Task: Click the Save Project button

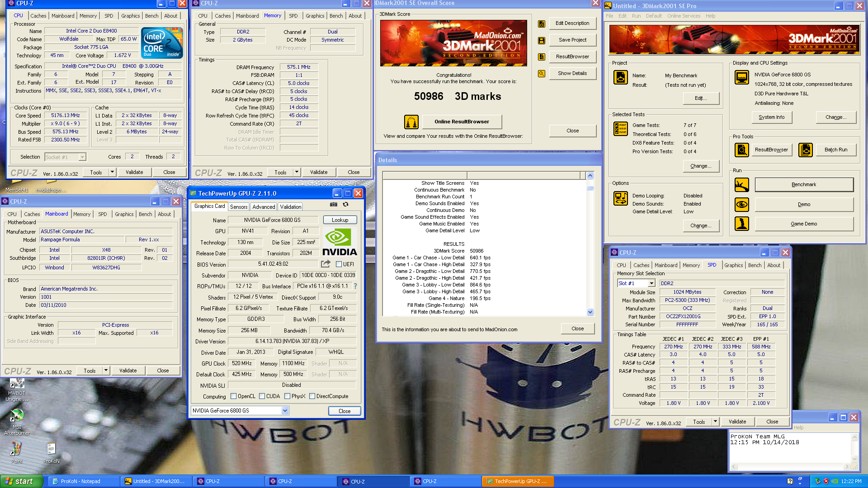Action: pos(572,40)
